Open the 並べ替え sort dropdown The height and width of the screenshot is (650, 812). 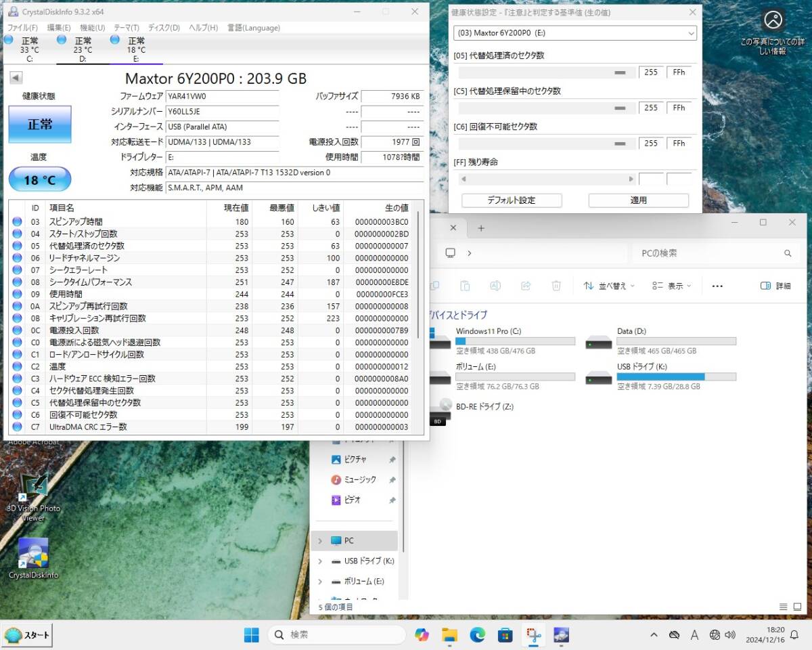pos(609,286)
